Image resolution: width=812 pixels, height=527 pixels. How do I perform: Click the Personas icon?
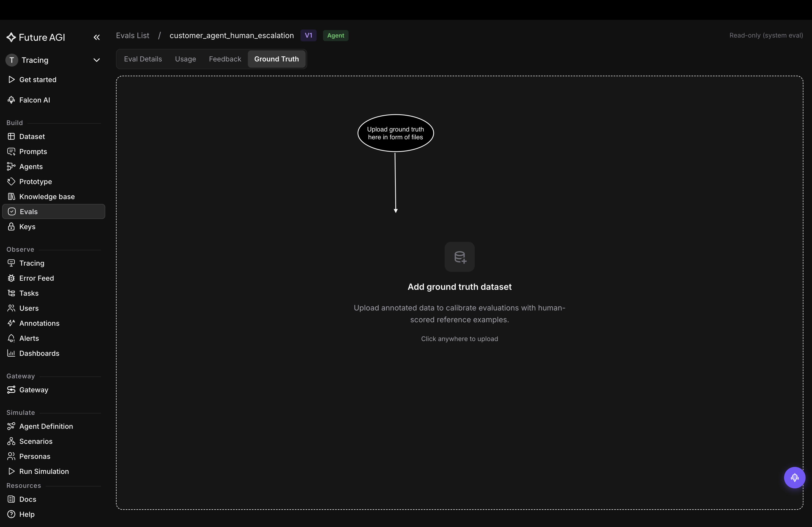click(x=11, y=456)
